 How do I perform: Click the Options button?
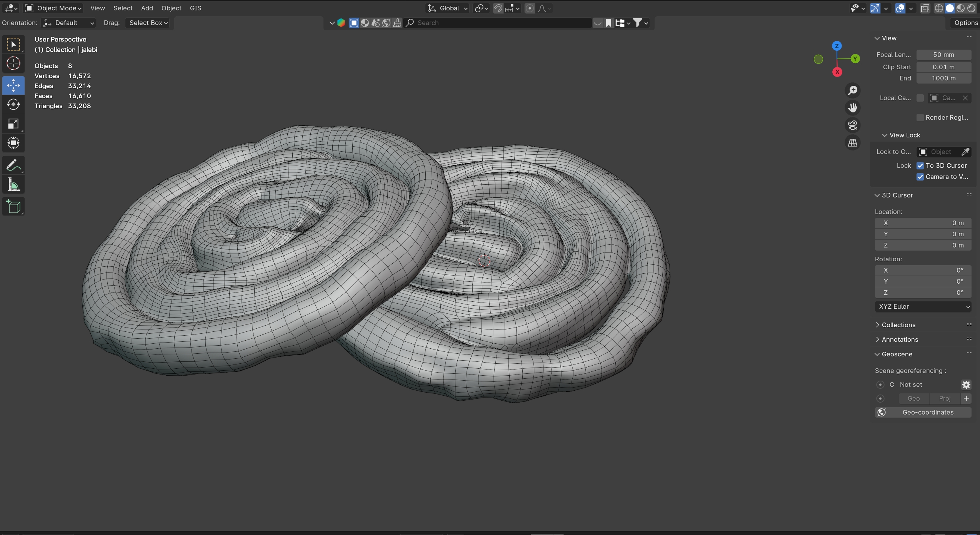click(x=965, y=23)
